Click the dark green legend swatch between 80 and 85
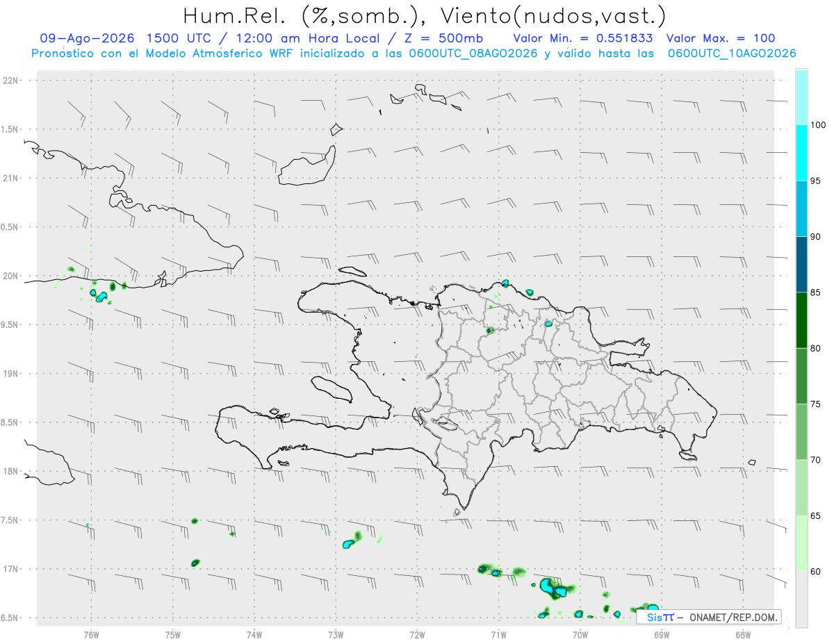834x644 pixels. point(801,320)
